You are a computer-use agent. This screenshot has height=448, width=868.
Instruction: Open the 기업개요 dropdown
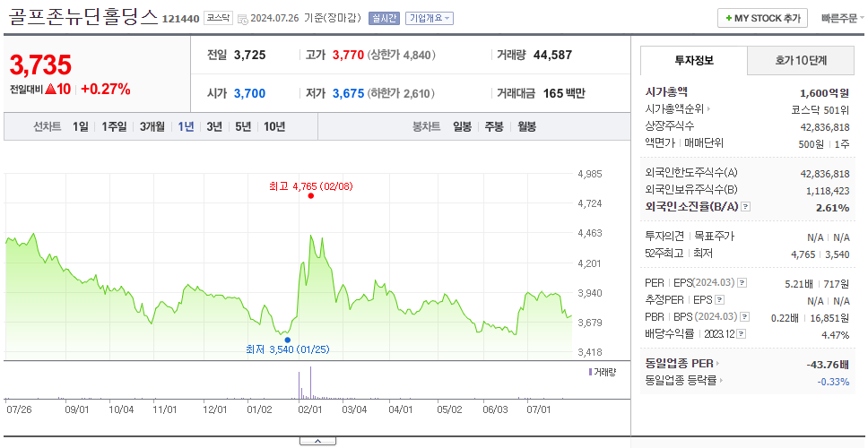click(x=430, y=18)
